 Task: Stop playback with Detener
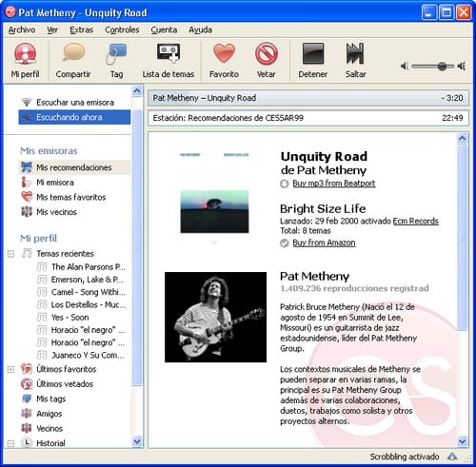(313, 60)
